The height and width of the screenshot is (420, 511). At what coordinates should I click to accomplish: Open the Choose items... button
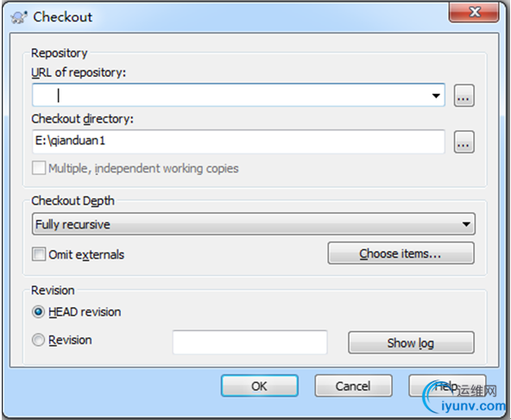(x=401, y=253)
